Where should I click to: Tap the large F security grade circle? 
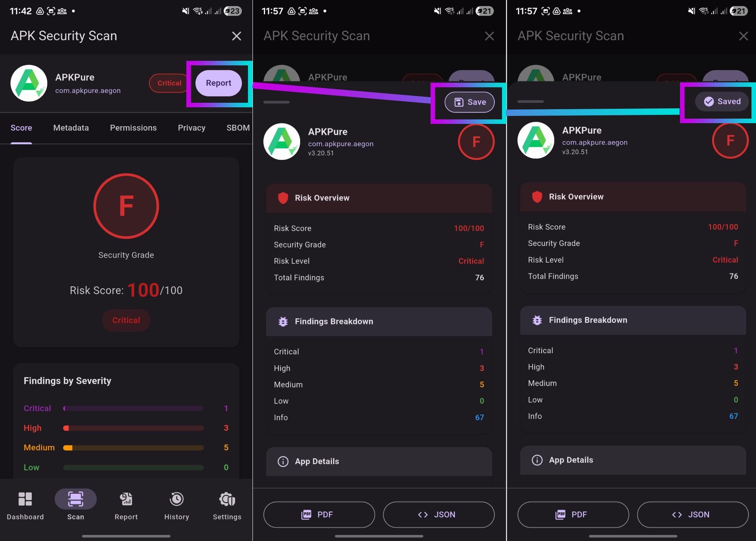pos(126,206)
